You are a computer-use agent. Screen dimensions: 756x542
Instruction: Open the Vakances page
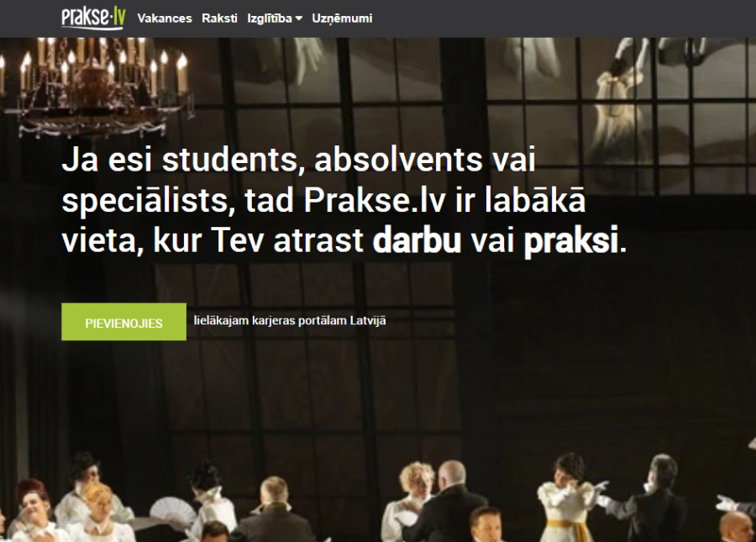tap(165, 18)
